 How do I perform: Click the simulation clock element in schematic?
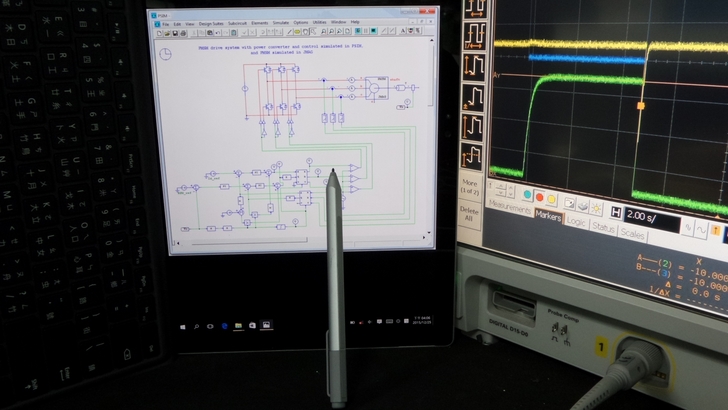tap(165, 54)
